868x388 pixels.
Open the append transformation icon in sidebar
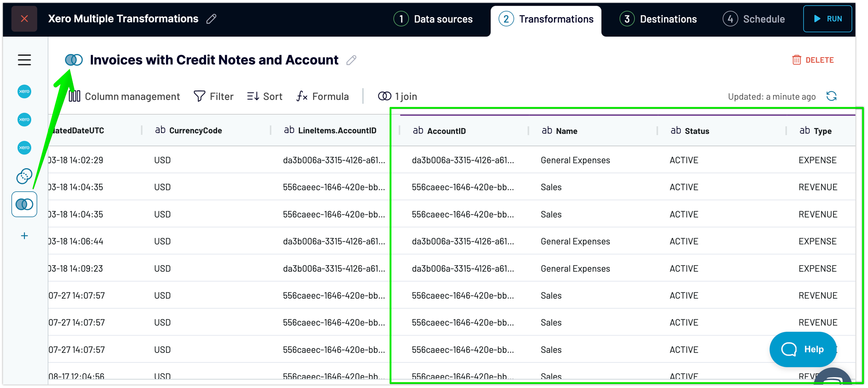[x=24, y=176]
